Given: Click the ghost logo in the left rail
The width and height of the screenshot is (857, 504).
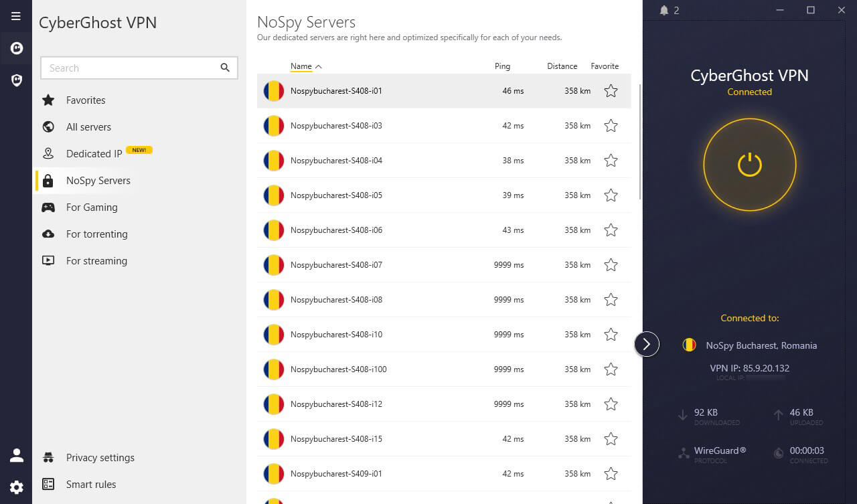Looking at the screenshot, I should click(15, 48).
